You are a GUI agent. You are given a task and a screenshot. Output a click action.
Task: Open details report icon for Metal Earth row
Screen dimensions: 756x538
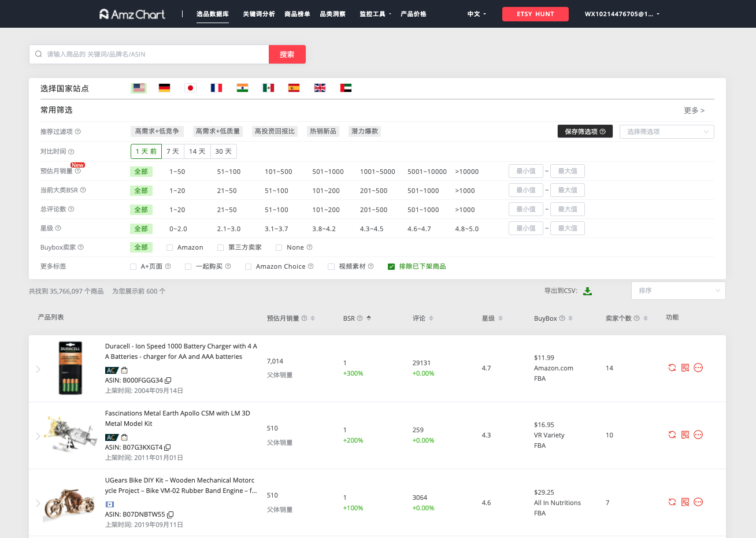685,435
